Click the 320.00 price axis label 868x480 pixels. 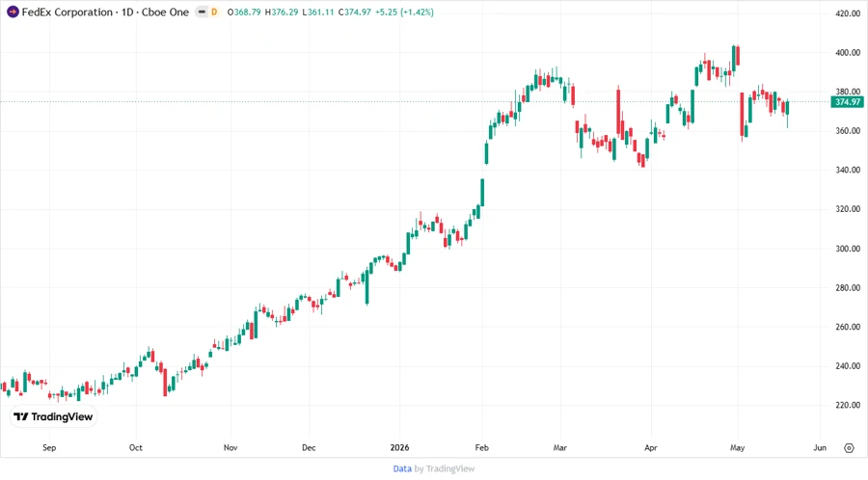tap(848, 209)
